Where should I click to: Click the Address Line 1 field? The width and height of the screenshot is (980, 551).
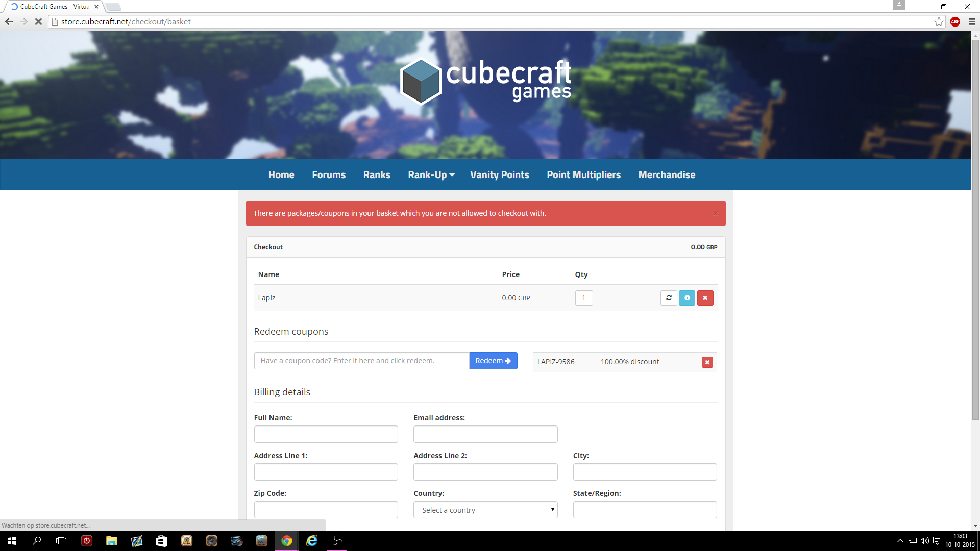326,472
